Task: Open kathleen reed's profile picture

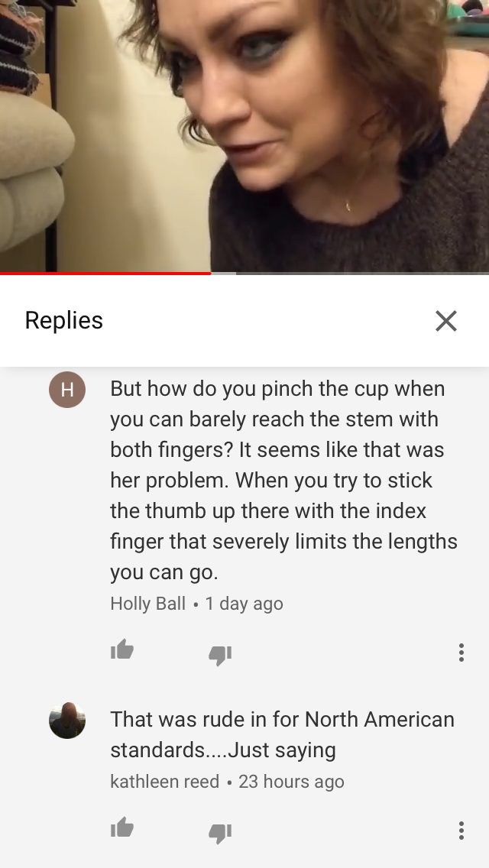Action: pos(67,721)
